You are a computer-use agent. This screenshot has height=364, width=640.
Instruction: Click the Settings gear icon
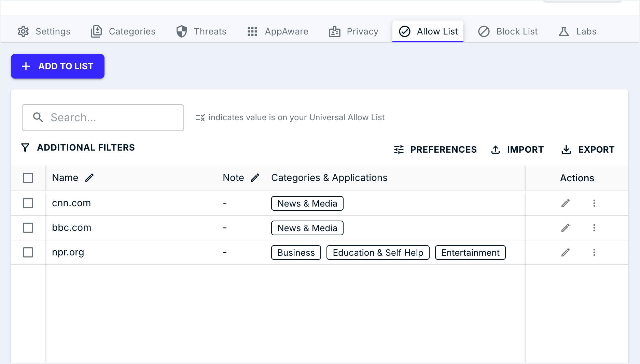[x=23, y=31]
